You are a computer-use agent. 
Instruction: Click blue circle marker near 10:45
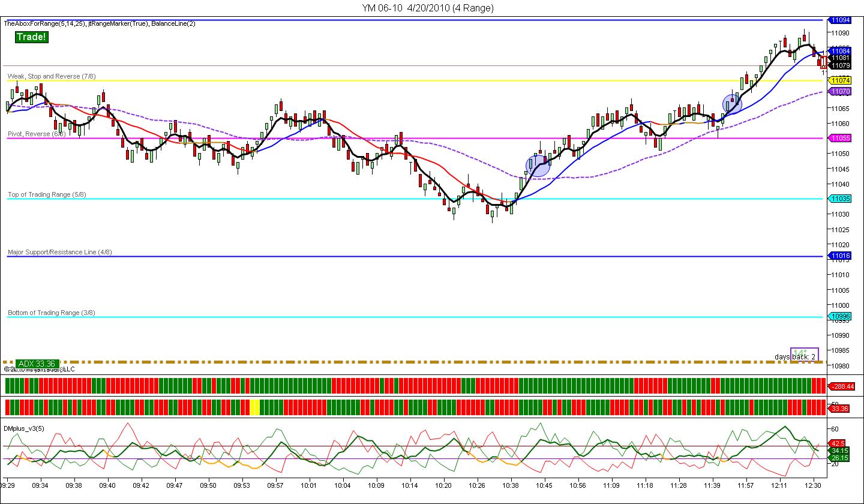(538, 166)
